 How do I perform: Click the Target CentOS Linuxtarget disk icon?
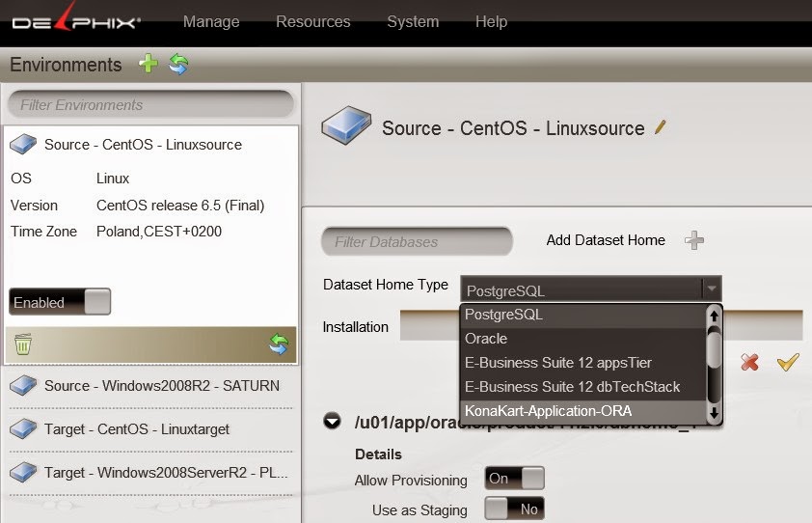pyautogui.click(x=23, y=429)
